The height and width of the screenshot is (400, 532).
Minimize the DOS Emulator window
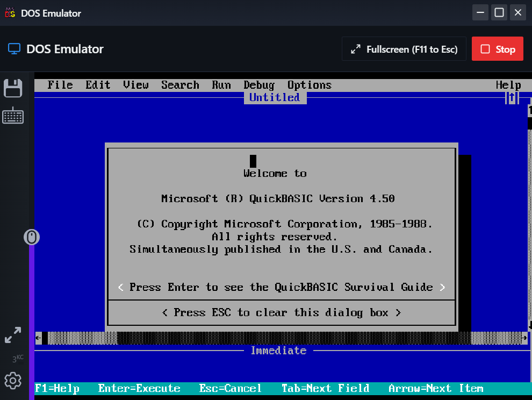(x=480, y=12)
